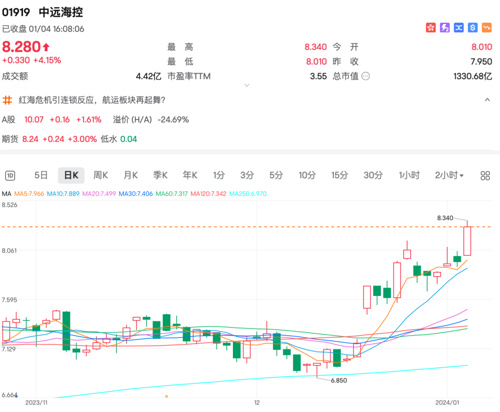
Task: Select the 1小时 interval tab
Action: pos(409,175)
